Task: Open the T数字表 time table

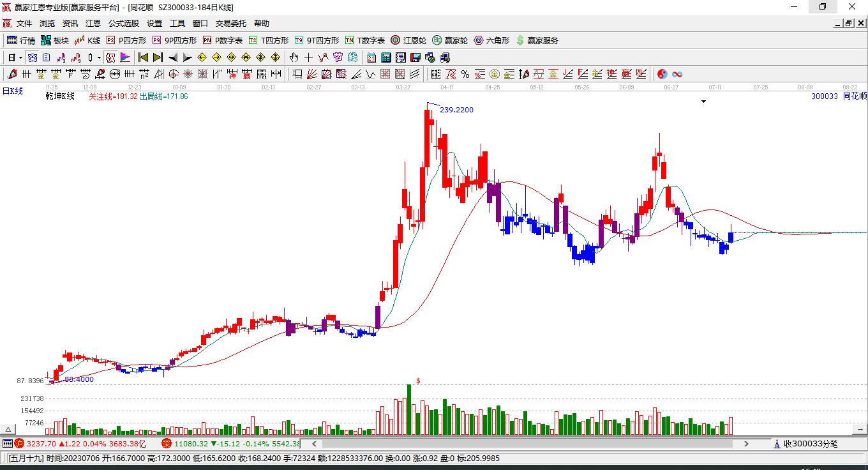Action: pyautogui.click(x=365, y=40)
